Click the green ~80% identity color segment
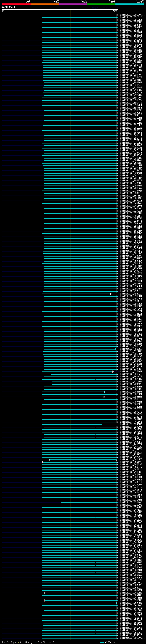 [101, 4]
